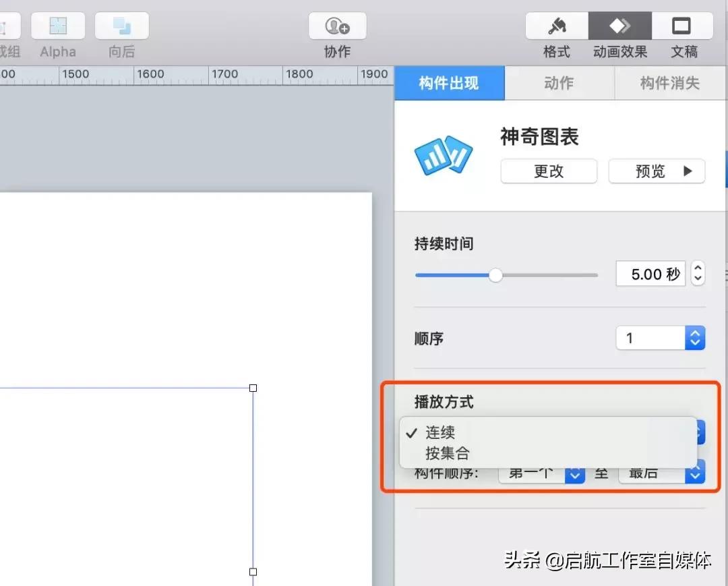Click the 协作 (Collaborate) icon

pos(336,25)
